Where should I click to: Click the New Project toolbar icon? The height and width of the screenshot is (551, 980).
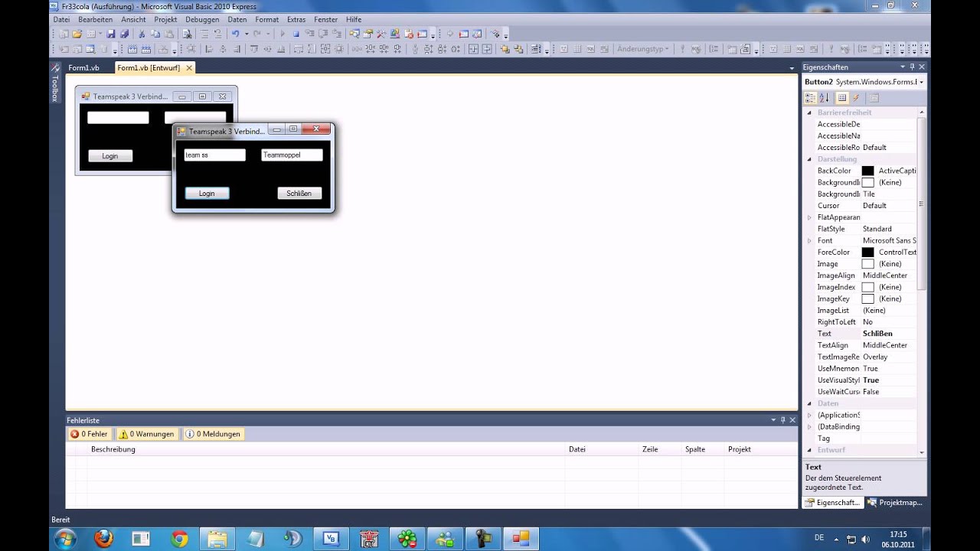point(64,34)
